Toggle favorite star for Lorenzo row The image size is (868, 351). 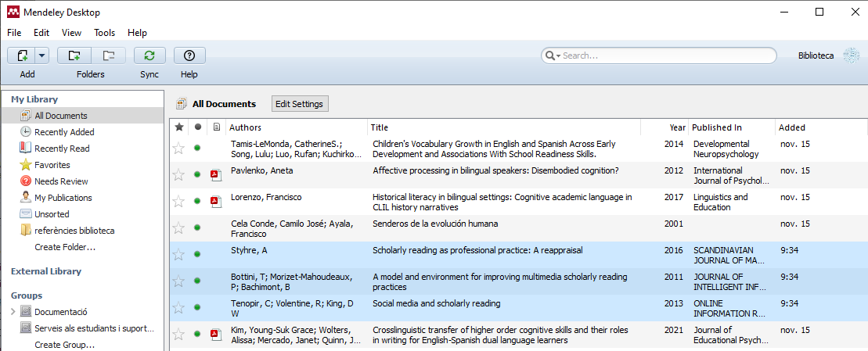pyautogui.click(x=178, y=201)
